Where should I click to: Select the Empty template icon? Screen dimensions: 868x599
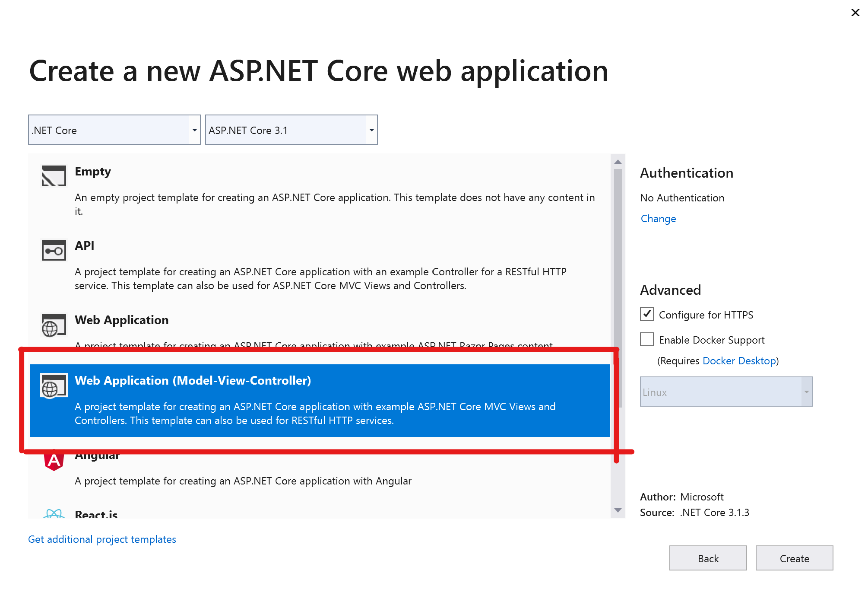tap(54, 176)
